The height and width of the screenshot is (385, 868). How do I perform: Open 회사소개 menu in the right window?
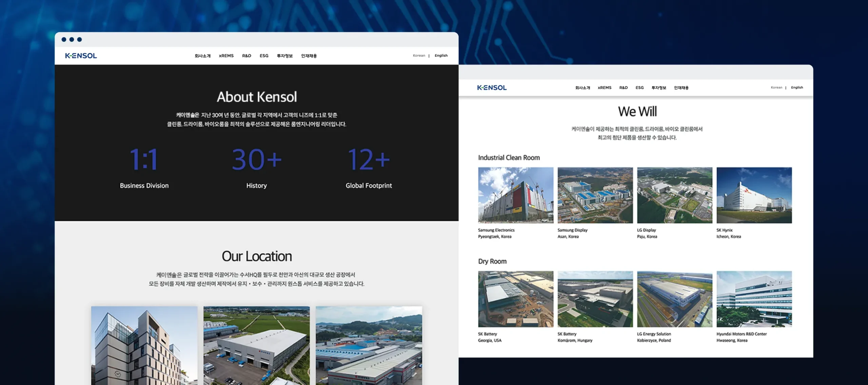point(583,88)
